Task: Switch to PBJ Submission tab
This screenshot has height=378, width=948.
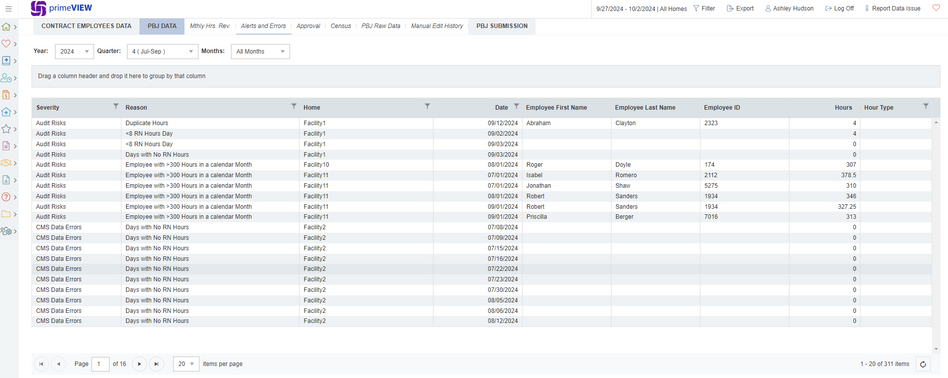Action: [x=502, y=26]
